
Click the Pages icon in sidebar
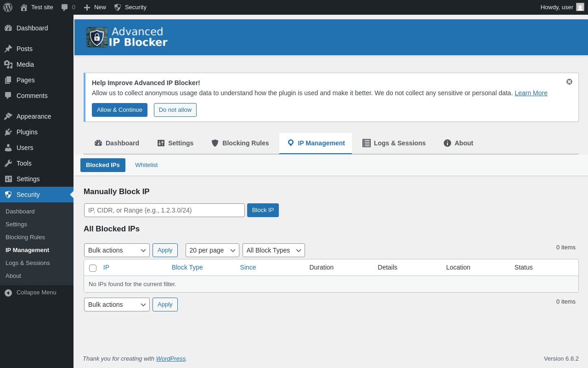click(8, 80)
